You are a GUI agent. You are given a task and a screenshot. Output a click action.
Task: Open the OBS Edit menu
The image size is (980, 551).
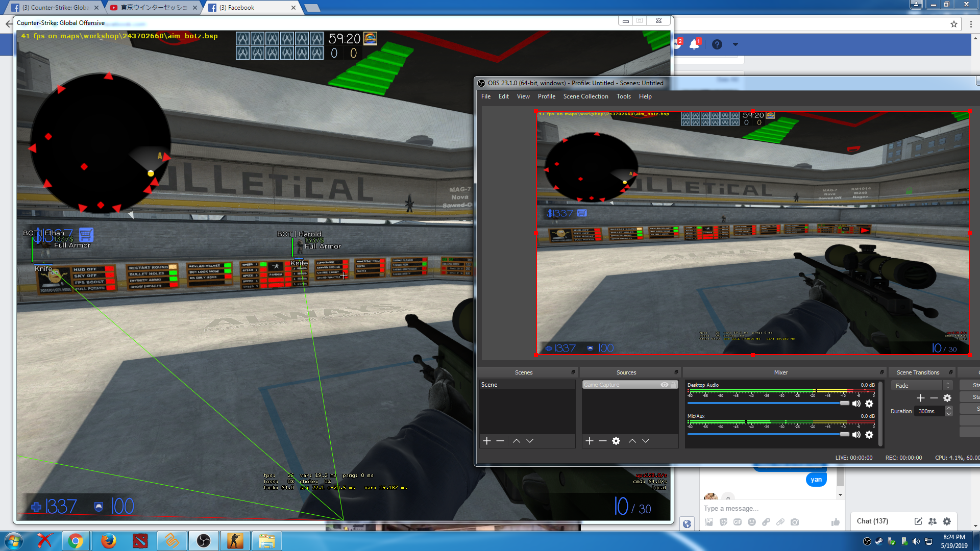click(x=504, y=96)
